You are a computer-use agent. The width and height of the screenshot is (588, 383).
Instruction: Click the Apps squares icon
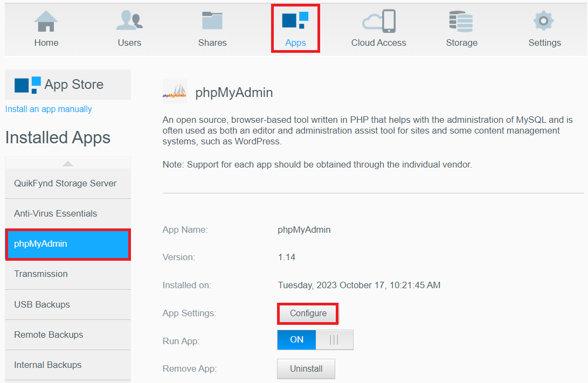pyautogui.click(x=295, y=20)
